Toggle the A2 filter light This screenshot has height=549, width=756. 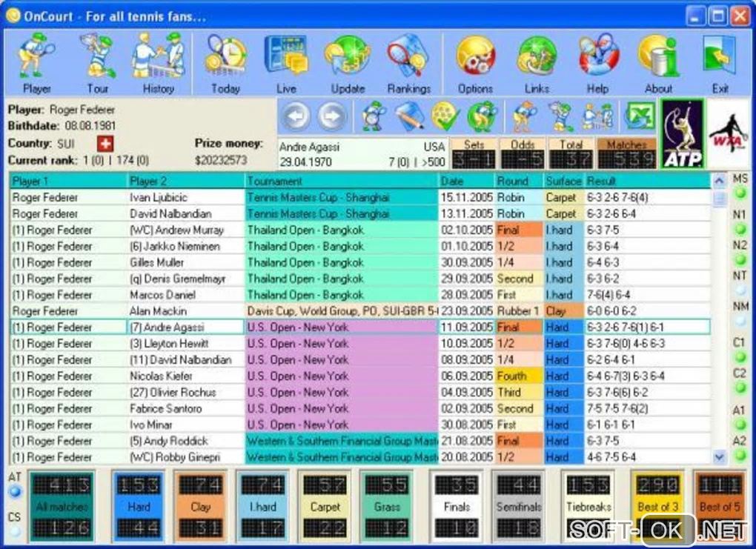[x=740, y=455]
